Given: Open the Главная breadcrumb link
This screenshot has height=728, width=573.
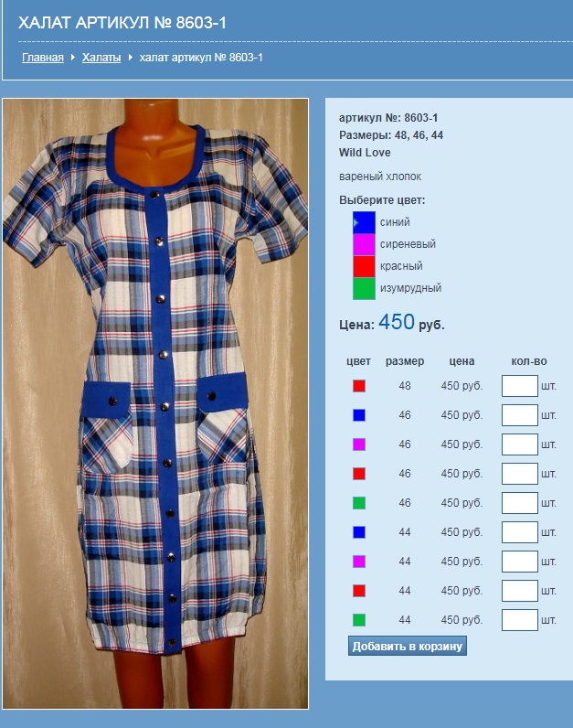Looking at the screenshot, I should click(43, 58).
